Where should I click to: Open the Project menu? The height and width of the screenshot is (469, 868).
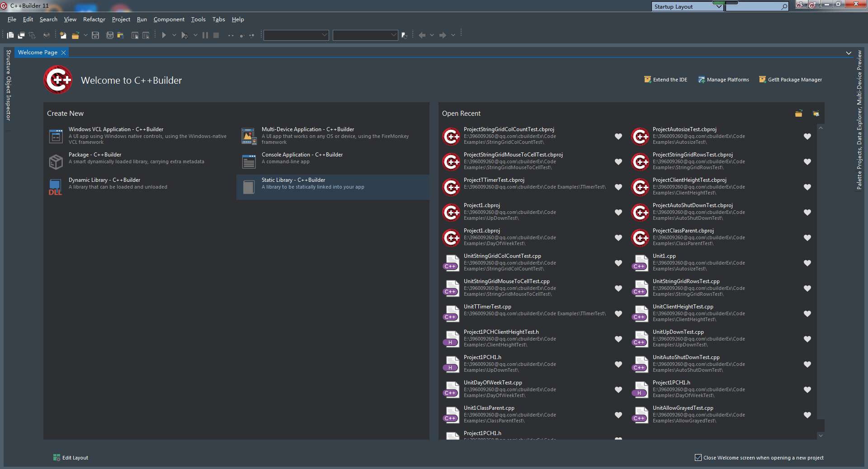tap(121, 19)
